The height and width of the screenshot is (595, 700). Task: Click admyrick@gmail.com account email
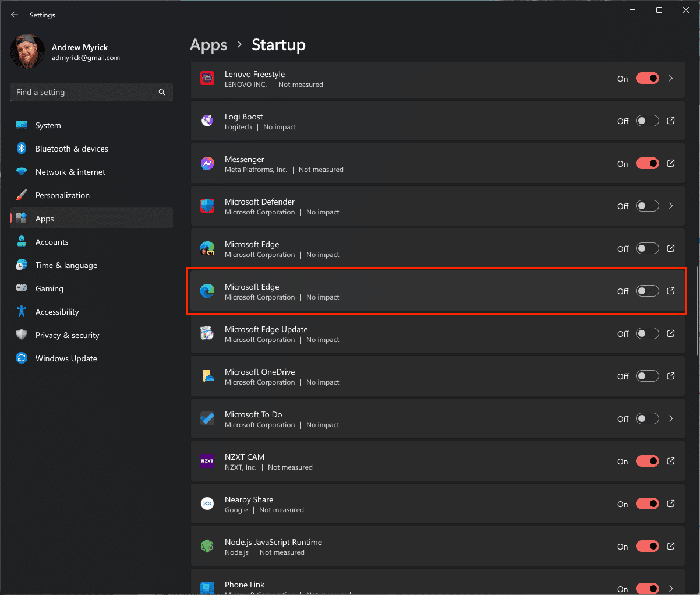coord(86,58)
